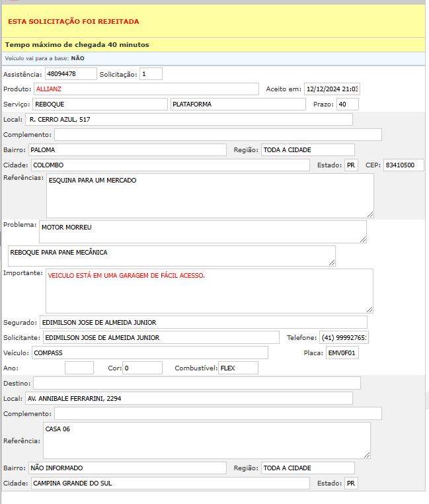Click the Problema textarea MOTOR MORREU

click(203, 231)
